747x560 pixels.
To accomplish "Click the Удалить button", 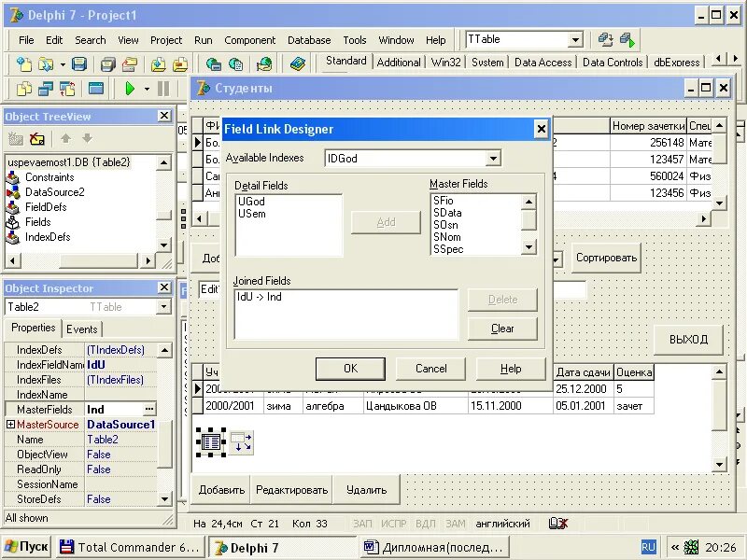I will [366, 490].
